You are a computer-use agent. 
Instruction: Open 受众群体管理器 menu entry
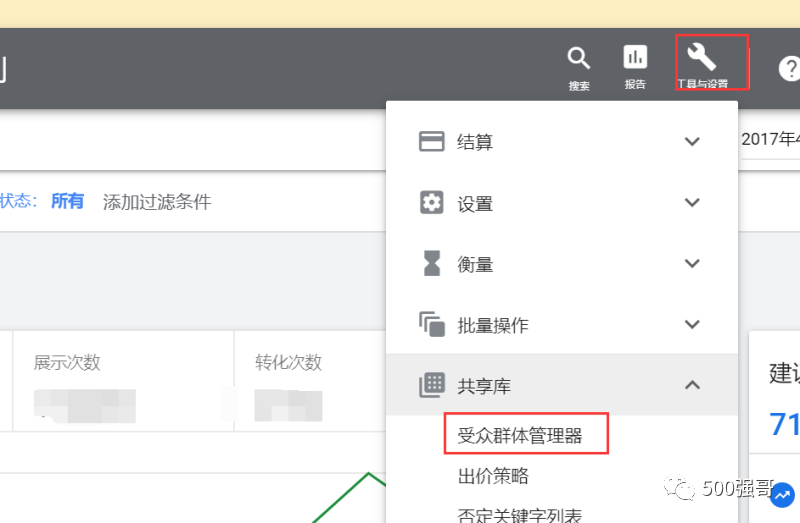tap(520, 435)
